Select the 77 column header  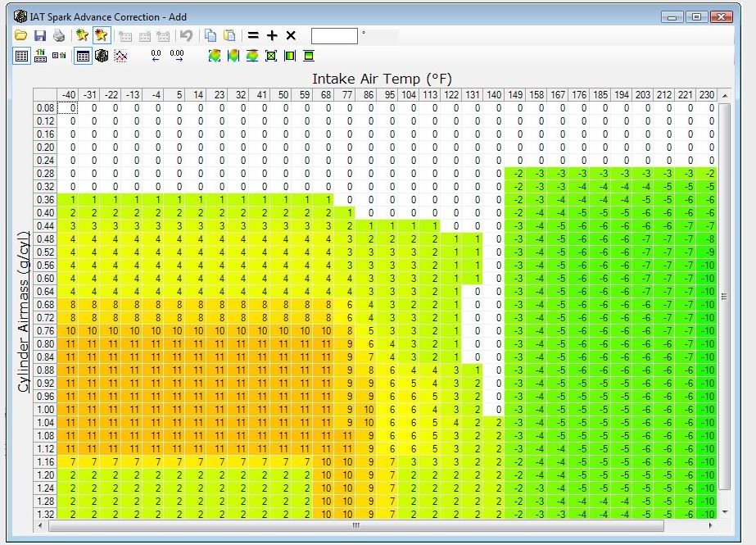click(345, 94)
